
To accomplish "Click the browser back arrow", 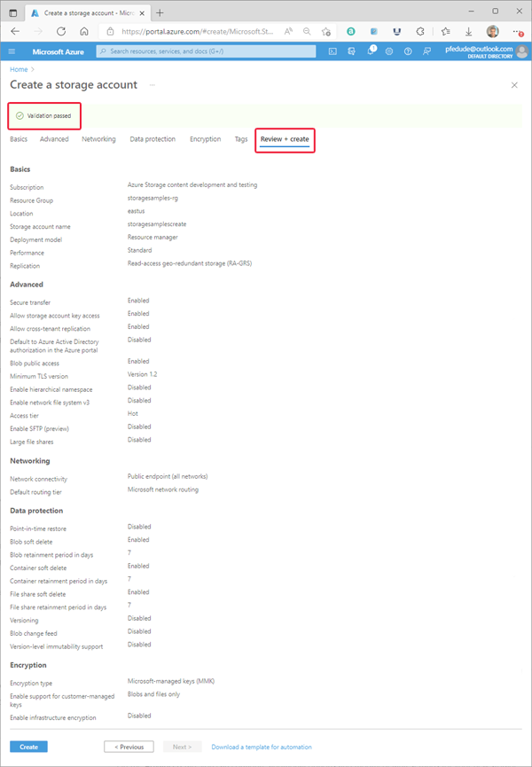I will (x=15, y=31).
